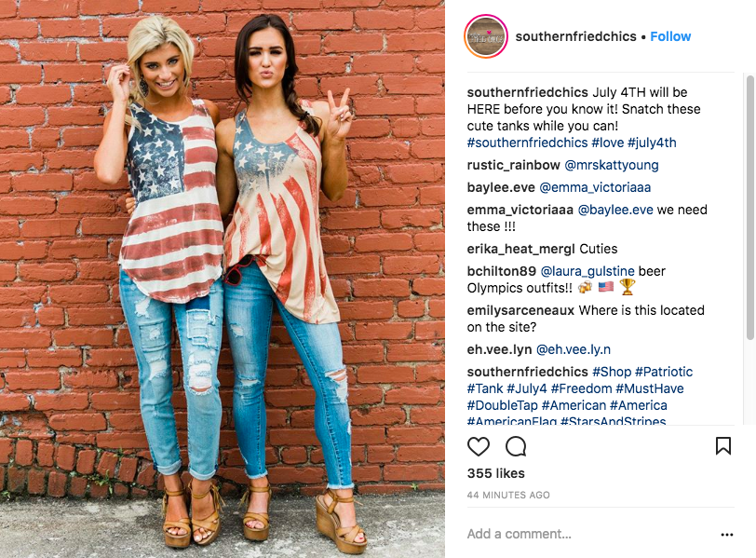Open the #love hashtag in the caption
Viewport: 756px width, 558px height.
click(x=607, y=143)
